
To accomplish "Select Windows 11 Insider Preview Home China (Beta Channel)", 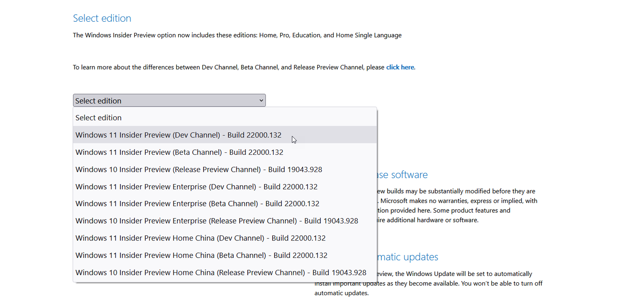I will pyautogui.click(x=225, y=255).
